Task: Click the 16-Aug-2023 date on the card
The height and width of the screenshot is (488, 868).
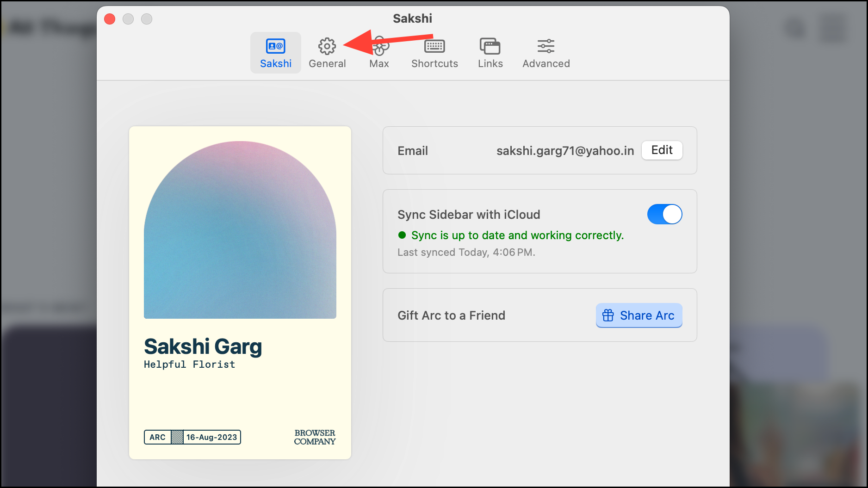Action: pos(211,437)
